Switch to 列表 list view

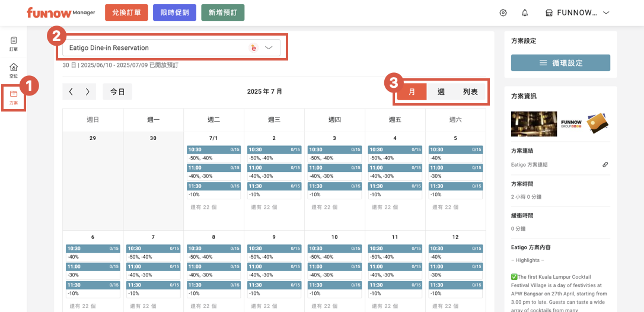(x=470, y=92)
